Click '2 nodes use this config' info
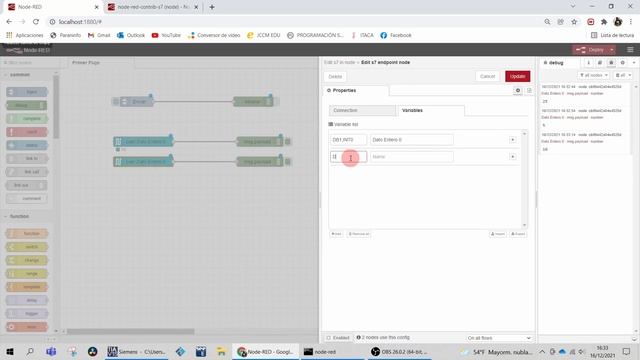 coord(383,338)
